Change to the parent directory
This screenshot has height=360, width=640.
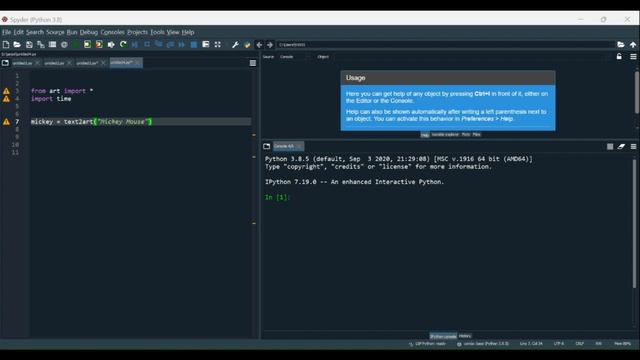click(633, 44)
